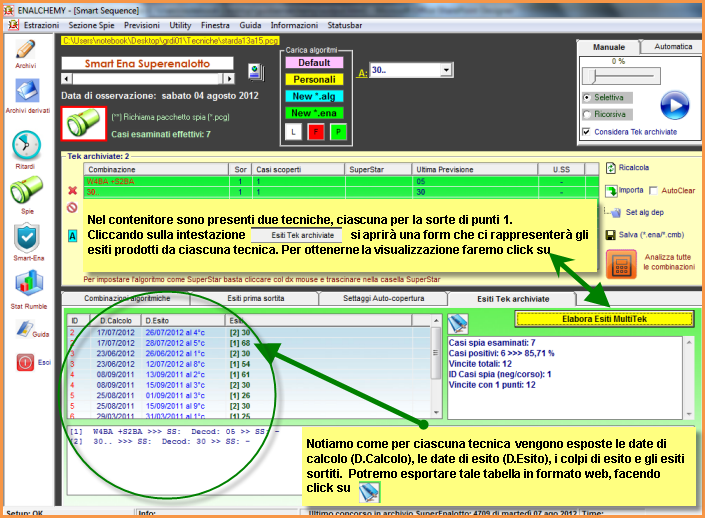This screenshot has height=518, width=705.
Task: Open the Utility menu
Action: point(180,25)
